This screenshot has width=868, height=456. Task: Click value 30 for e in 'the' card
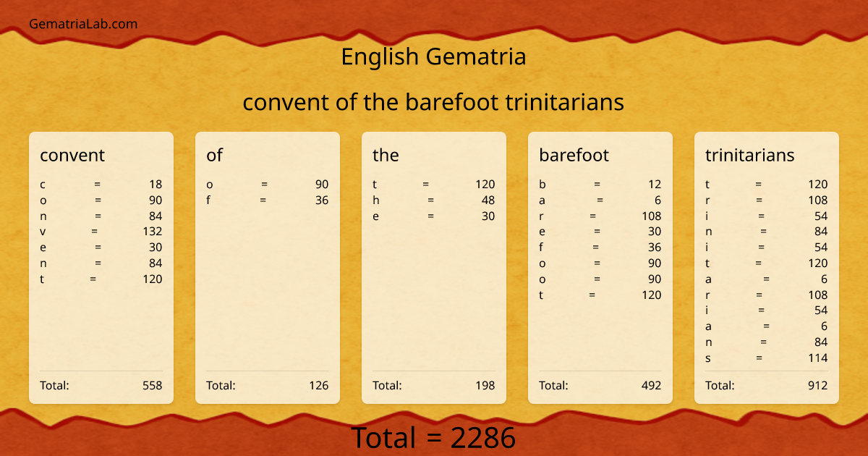[488, 216]
